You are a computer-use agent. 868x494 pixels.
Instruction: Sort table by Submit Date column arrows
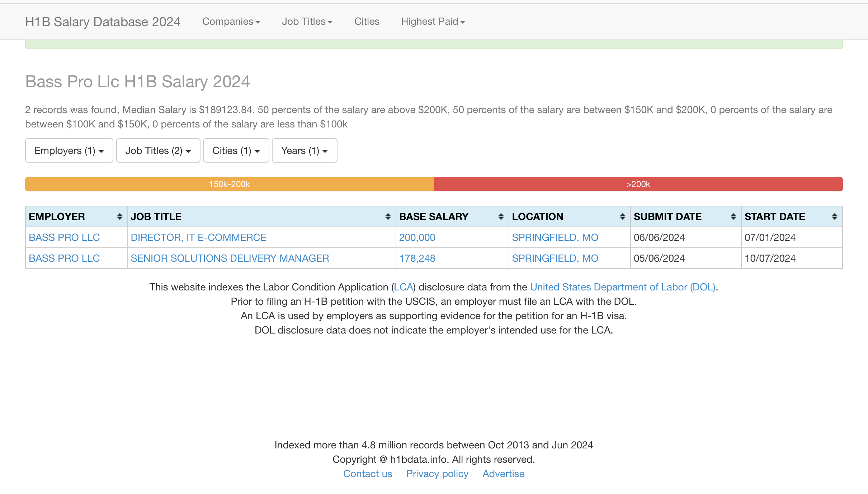point(733,216)
